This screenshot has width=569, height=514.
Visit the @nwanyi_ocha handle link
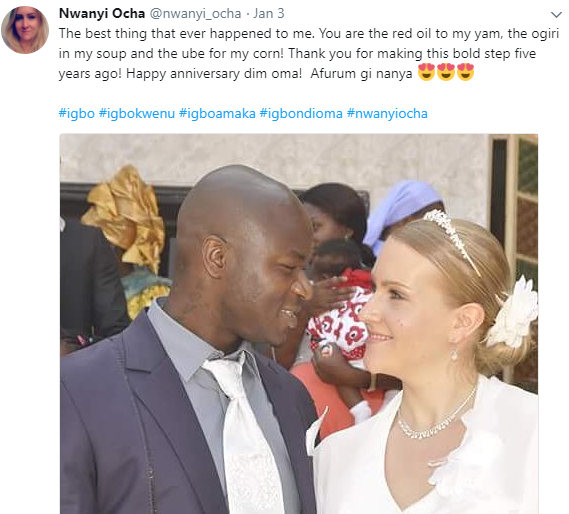coord(196,14)
